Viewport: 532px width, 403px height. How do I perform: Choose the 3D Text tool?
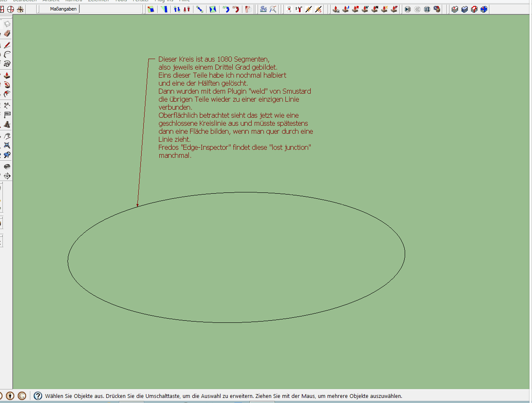click(7, 124)
